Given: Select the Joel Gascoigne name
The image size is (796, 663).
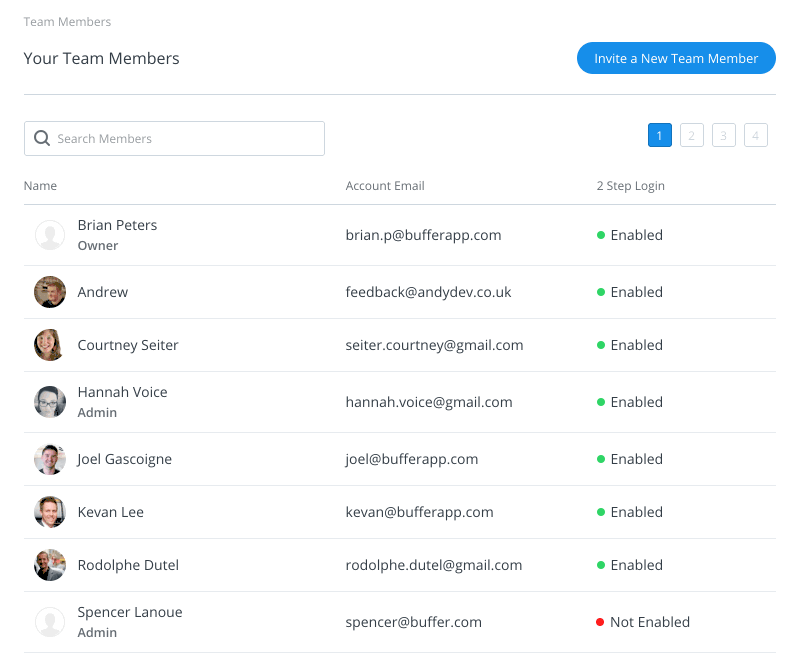Looking at the screenshot, I should [x=124, y=459].
